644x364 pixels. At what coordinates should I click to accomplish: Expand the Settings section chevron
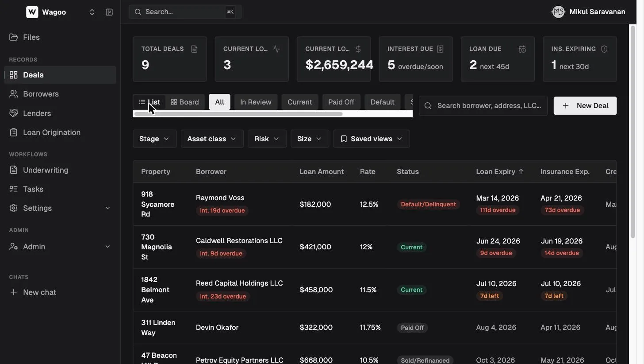point(107,208)
